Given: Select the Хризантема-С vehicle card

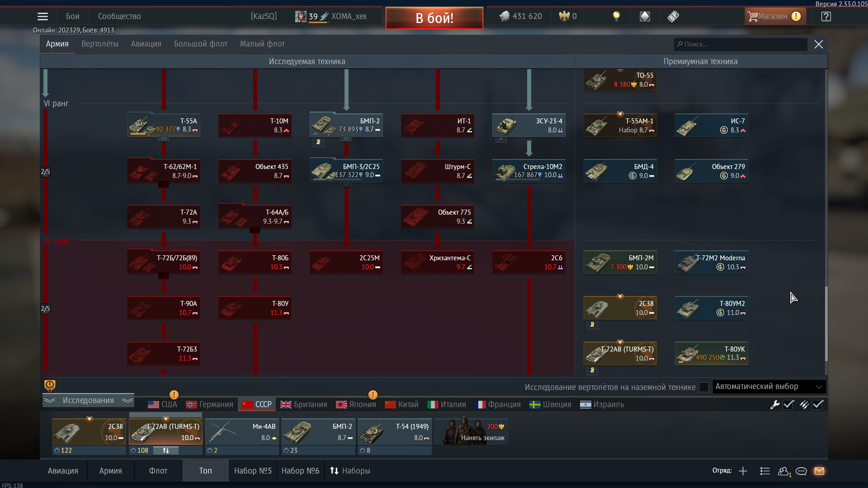Looking at the screenshot, I should pos(438,262).
